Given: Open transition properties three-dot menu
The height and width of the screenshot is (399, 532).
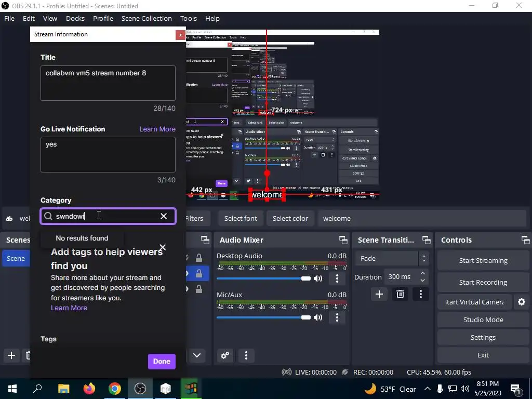Looking at the screenshot, I should point(421,294).
